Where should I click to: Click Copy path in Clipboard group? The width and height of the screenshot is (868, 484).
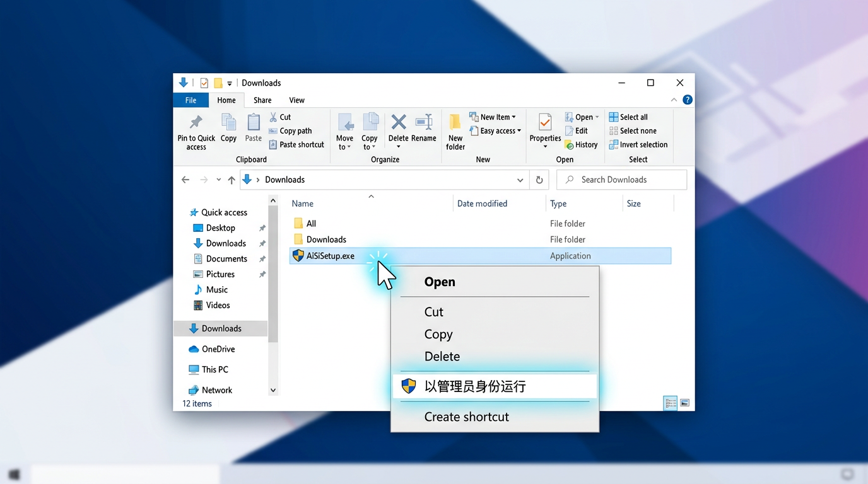[x=290, y=131]
